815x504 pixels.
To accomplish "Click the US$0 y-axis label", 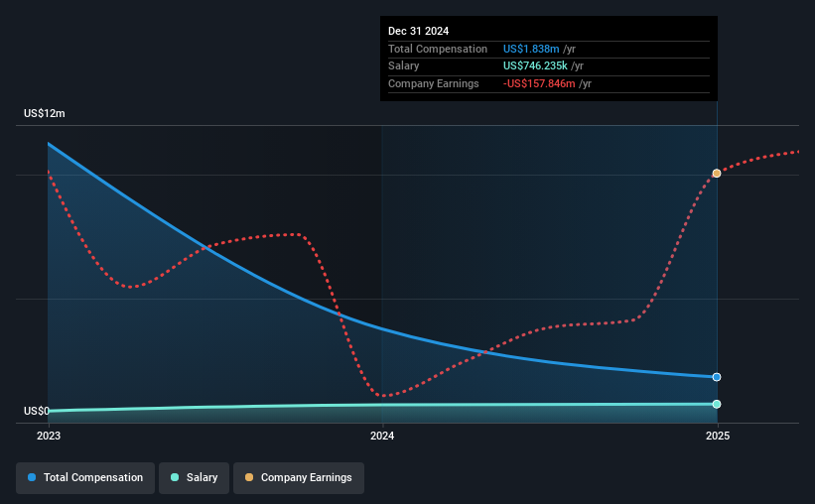I will click(37, 411).
